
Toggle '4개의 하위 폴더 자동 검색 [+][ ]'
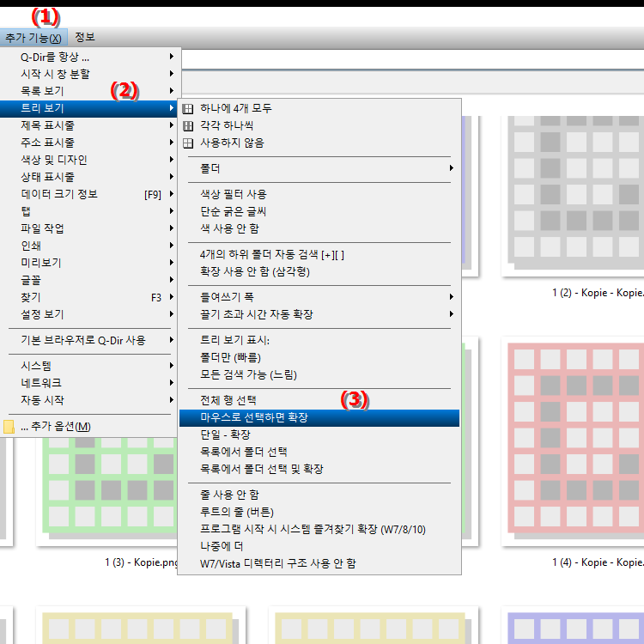pyautogui.click(x=319, y=255)
